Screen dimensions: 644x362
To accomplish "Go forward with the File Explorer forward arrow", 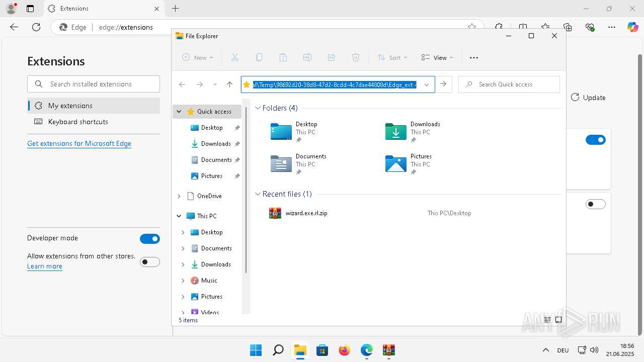I will (x=200, y=84).
